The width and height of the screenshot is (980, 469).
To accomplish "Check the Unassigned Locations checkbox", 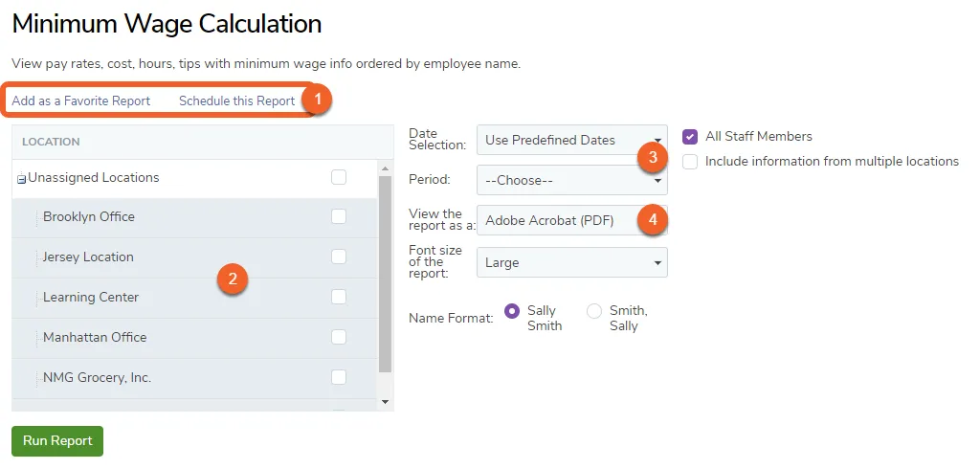I will [339, 178].
